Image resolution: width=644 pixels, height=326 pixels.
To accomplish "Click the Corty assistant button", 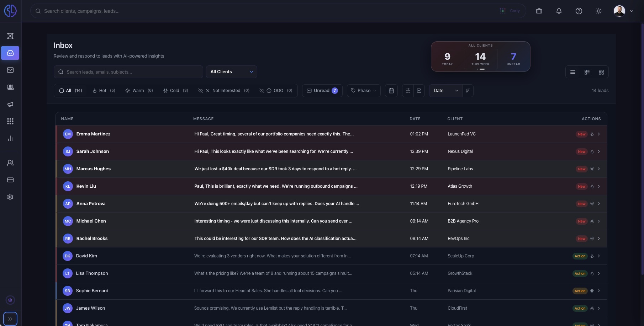I will click(510, 11).
